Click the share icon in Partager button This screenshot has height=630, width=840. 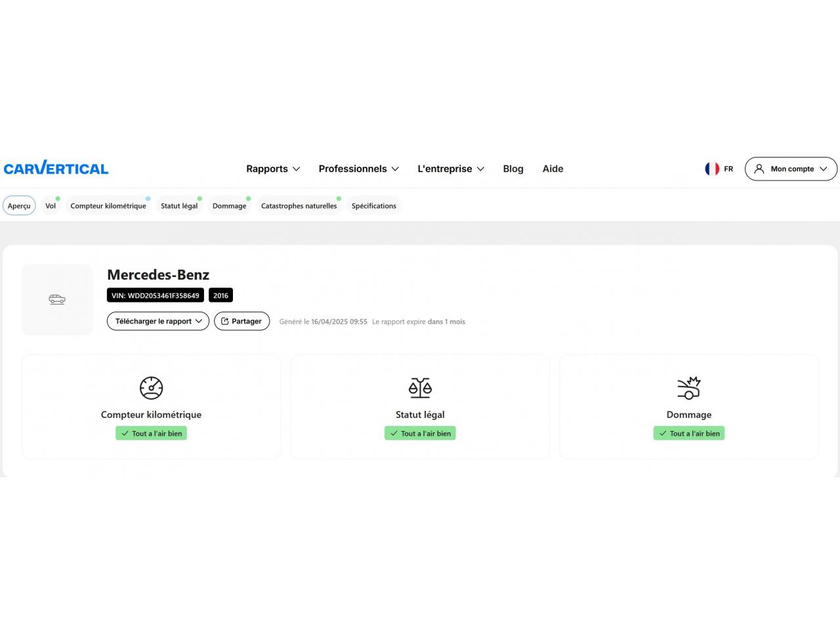coord(224,322)
